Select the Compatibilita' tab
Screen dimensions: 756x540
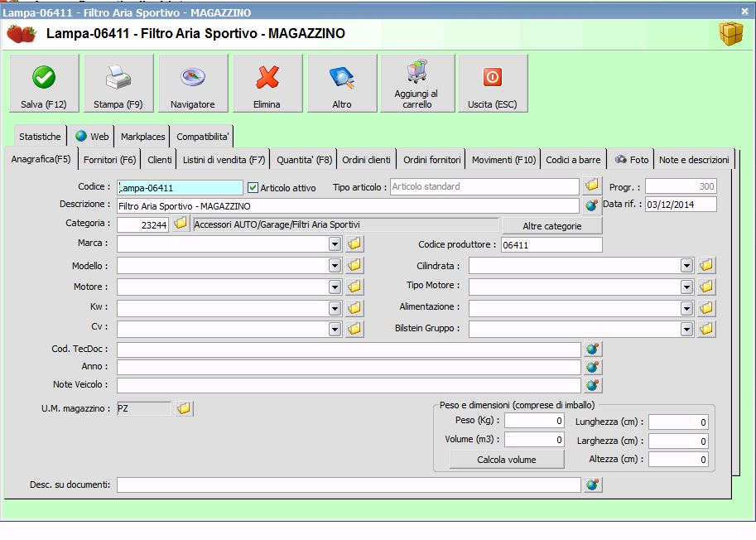pos(202,137)
